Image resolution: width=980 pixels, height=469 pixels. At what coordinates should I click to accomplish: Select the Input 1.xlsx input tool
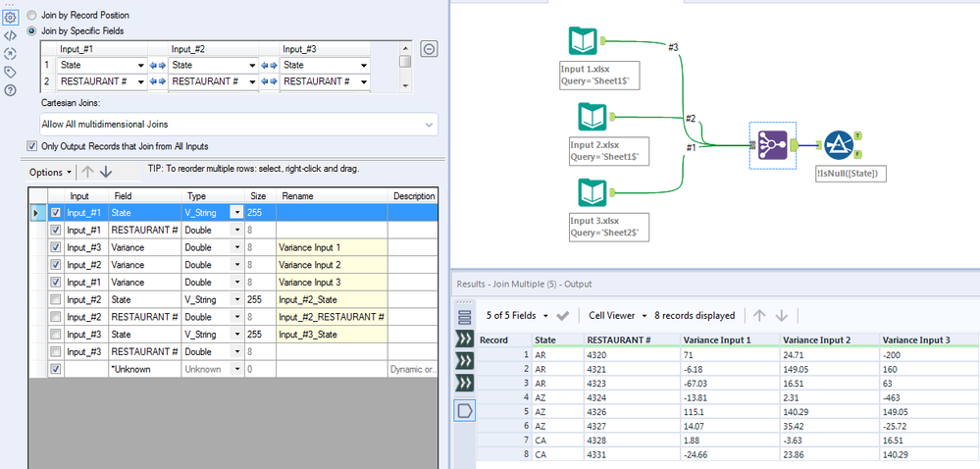pos(583,41)
